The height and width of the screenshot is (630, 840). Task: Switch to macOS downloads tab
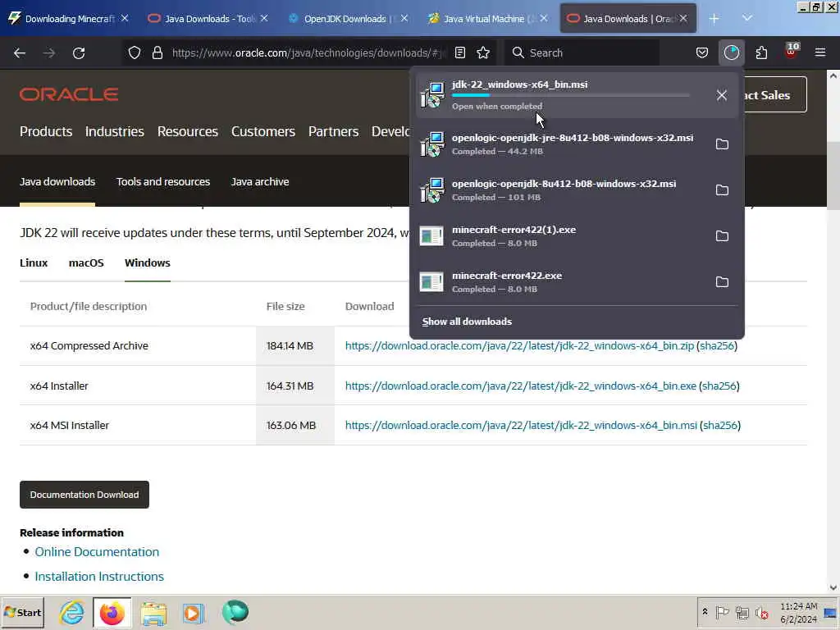tap(86, 263)
